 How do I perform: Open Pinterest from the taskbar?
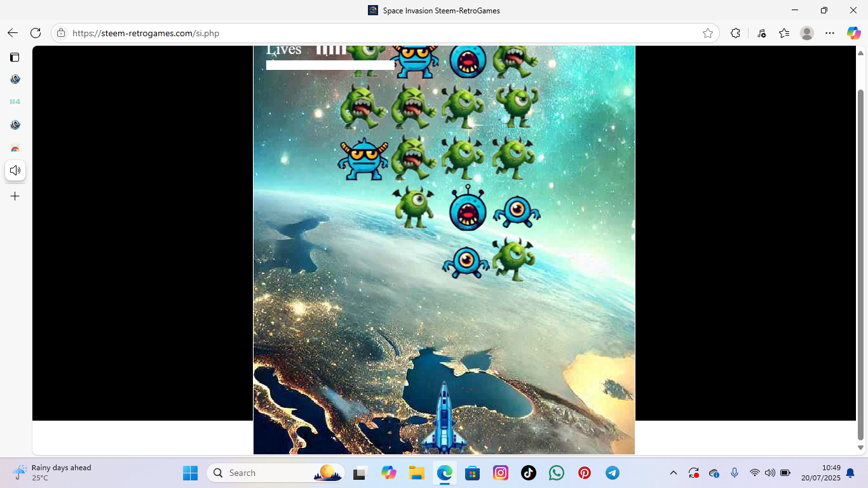pos(585,473)
